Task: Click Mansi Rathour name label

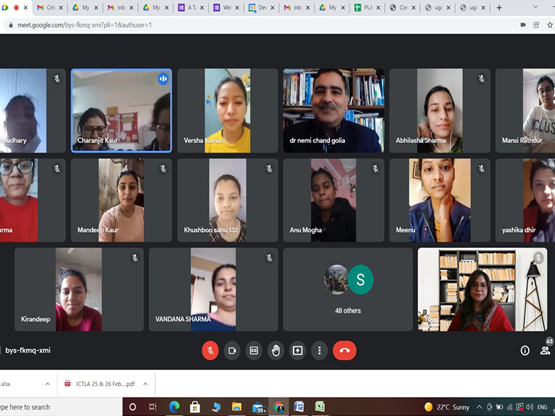Action: point(522,141)
